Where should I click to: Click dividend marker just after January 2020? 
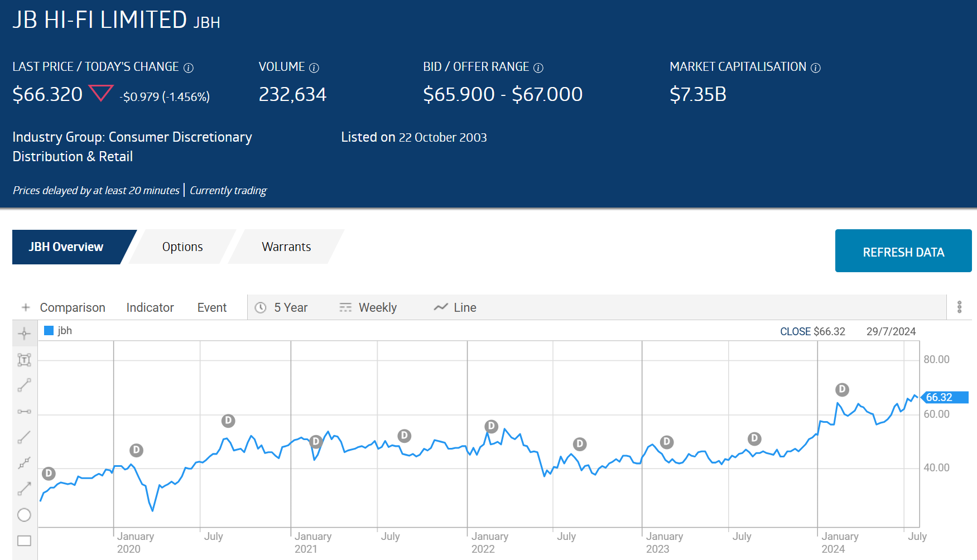[x=136, y=450]
